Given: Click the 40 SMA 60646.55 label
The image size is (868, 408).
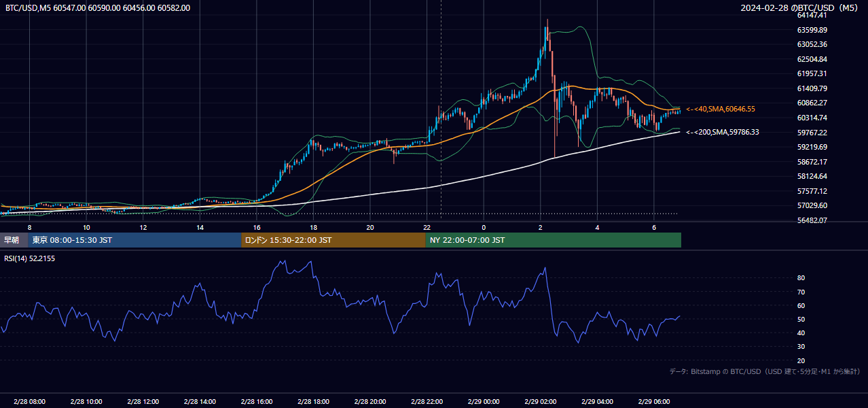Looking at the screenshot, I should tap(721, 109).
